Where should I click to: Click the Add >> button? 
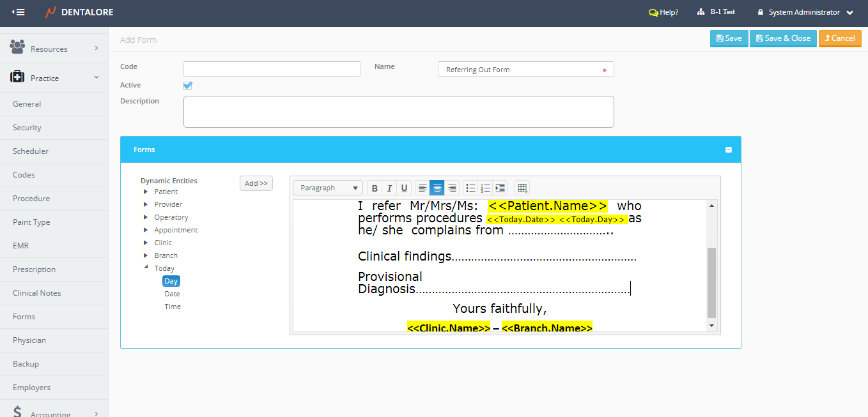(x=256, y=183)
